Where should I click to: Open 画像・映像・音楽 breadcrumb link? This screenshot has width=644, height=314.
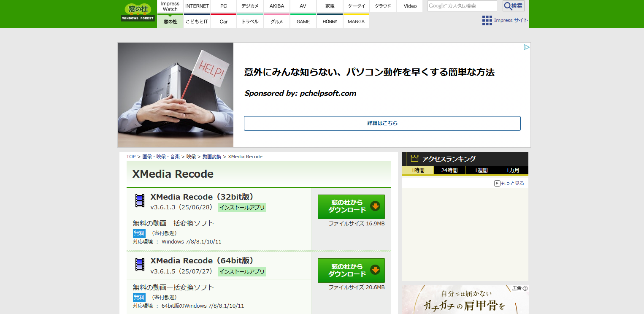coord(161,157)
